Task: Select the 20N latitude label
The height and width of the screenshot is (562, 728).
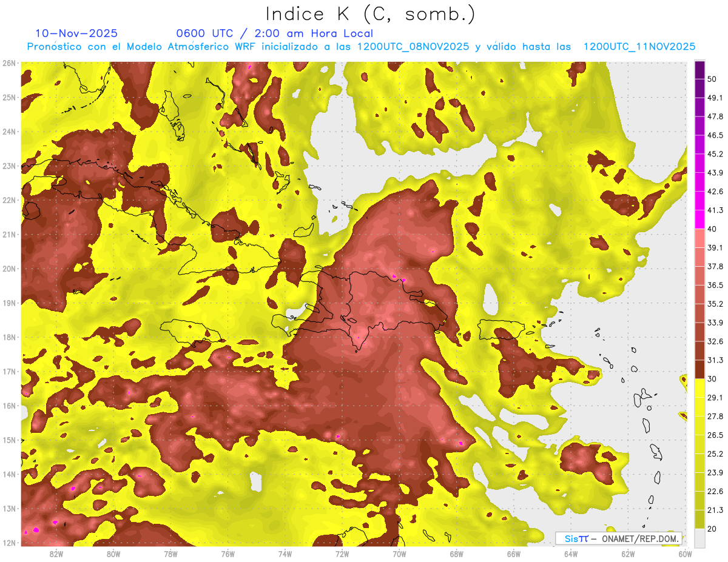Action: point(8,269)
